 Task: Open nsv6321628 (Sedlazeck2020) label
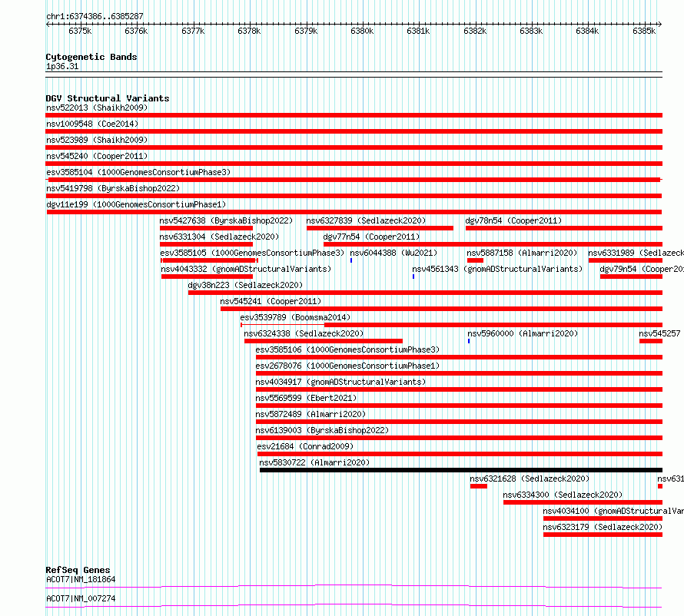click(x=530, y=479)
